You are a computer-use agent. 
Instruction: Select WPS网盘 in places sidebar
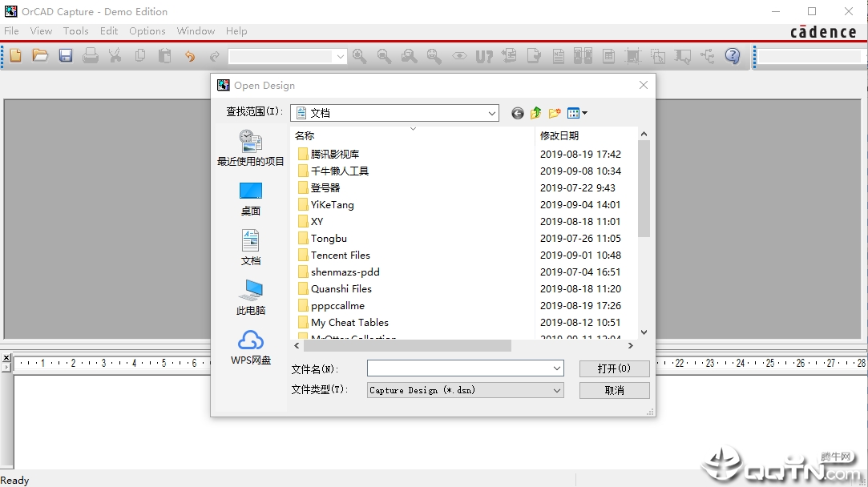pyautogui.click(x=250, y=348)
